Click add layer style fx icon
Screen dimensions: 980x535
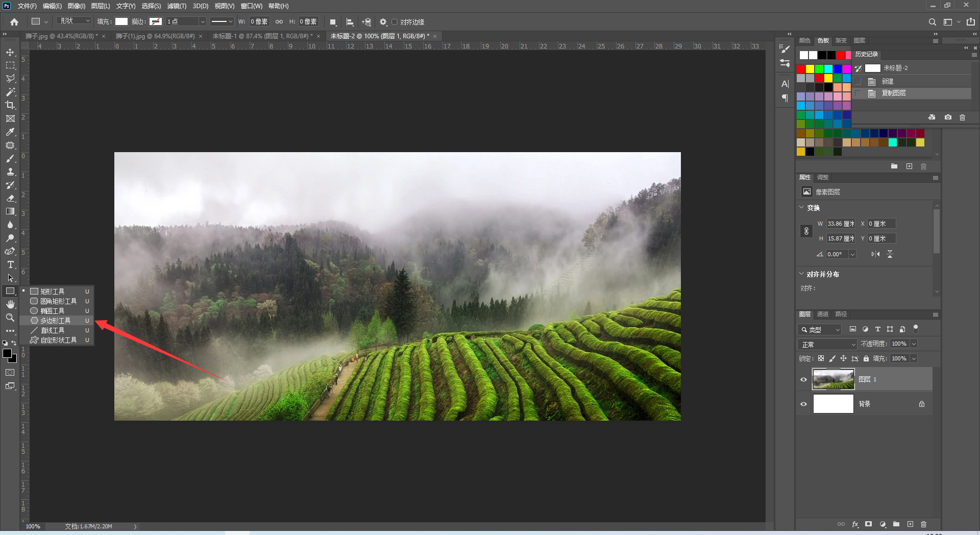[855, 524]
